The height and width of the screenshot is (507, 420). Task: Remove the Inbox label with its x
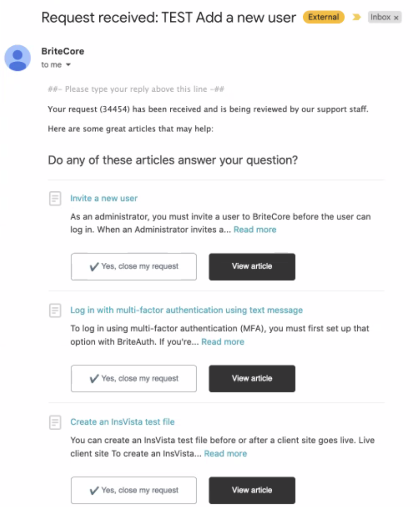(x=396, y=18)
